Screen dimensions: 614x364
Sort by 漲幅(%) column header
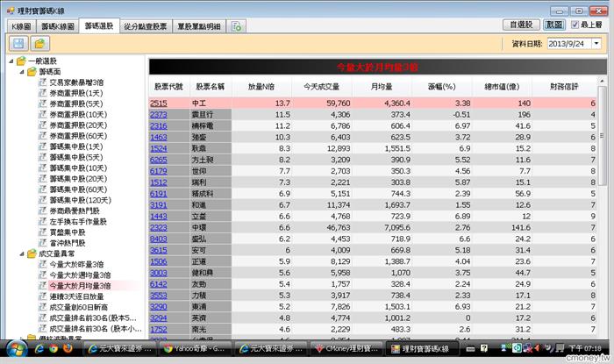[x=442, y=87]
